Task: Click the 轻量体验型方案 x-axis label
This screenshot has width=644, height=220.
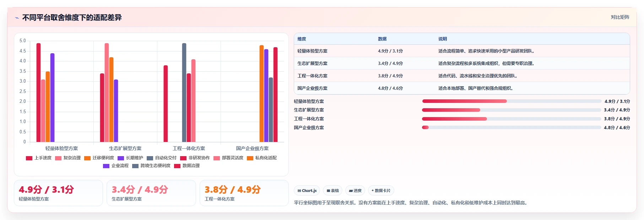Action: [x=61, y=148]
